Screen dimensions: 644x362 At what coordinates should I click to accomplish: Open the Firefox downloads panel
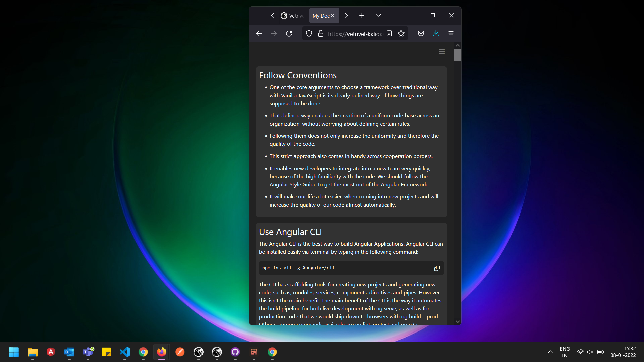click(x=436, y=33)
